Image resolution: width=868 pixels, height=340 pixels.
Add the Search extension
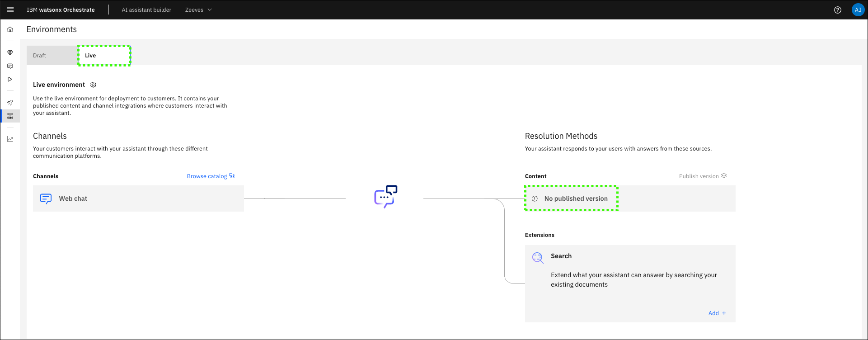[x=717, y=313]
